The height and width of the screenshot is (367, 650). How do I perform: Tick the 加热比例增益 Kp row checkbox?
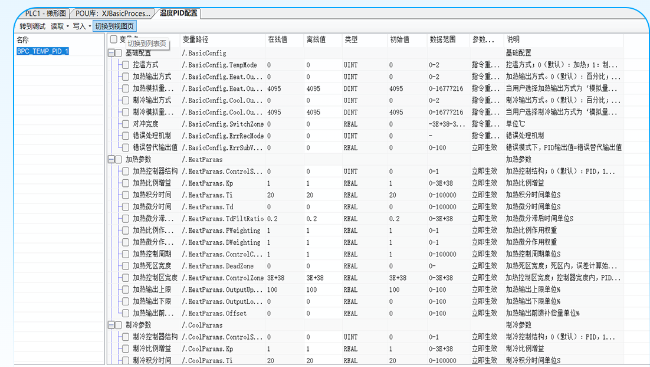126,183
